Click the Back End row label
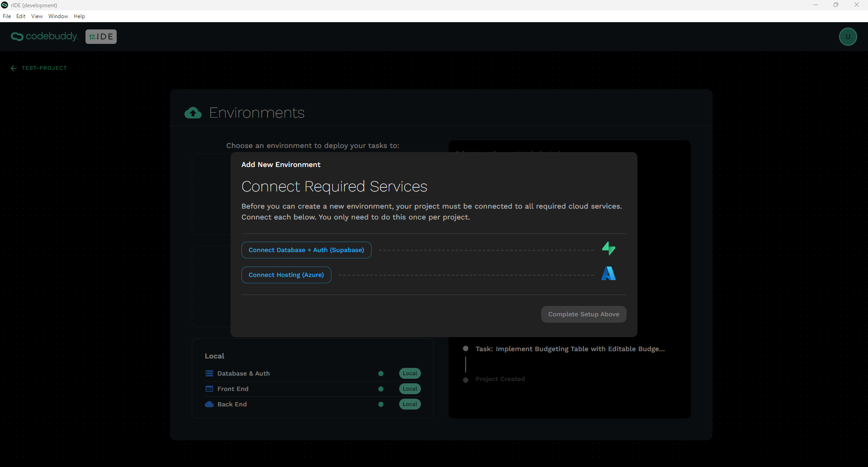 232,404
